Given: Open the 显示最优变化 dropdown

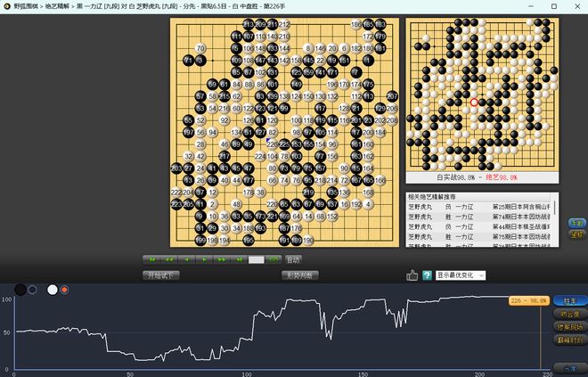Looking at the screenshot, I should coord(461,275).
